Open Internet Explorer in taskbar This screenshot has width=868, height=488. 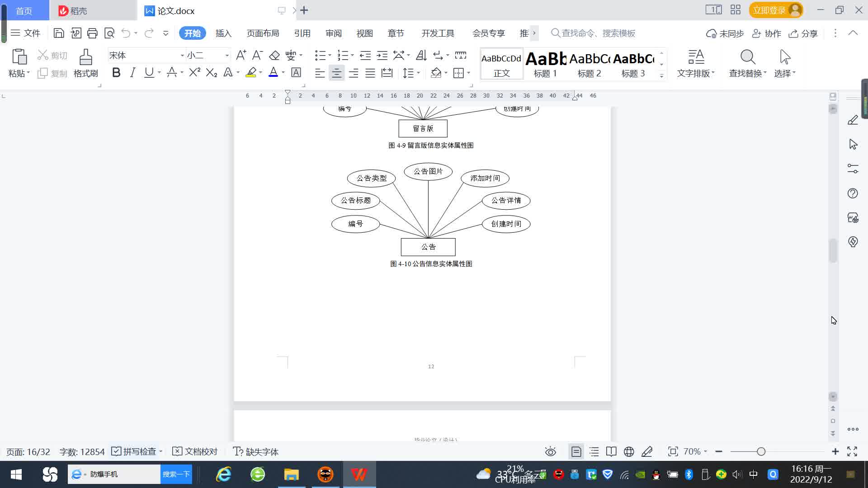(x=223, y=474)
